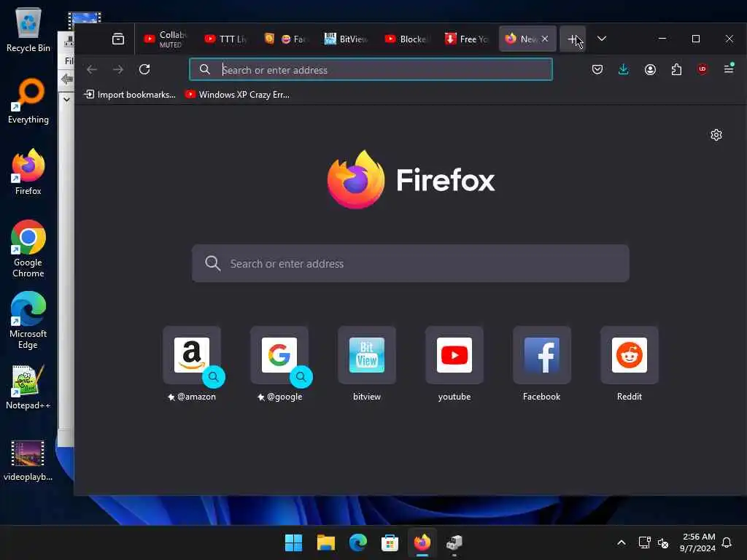The height and width of the screenshot is (560, 747).
Task: Switch to the Collab muted YouTube tab
Action: [x=166, y=39]
